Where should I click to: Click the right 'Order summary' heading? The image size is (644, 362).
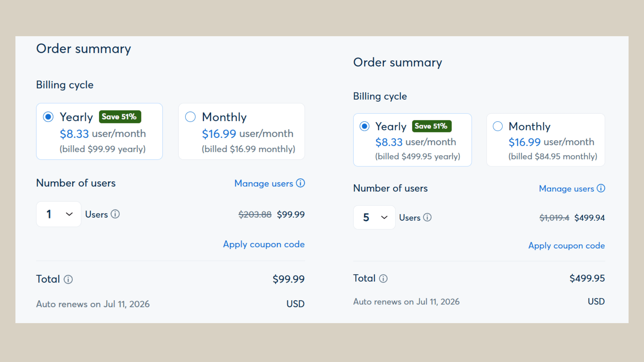[397, 62]
